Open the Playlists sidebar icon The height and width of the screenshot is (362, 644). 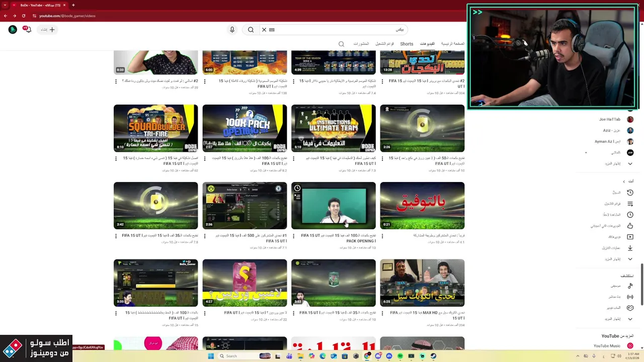[x=630, y=204]
